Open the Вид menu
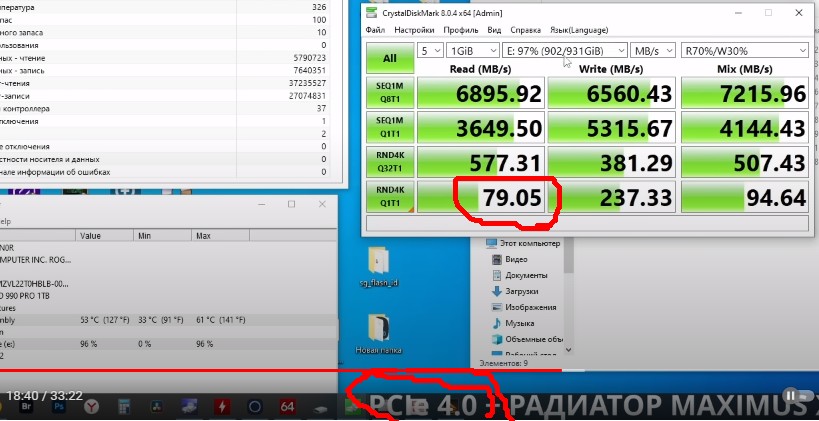Image resolution: width=819 pixels, height=421 pixels. coord(494,30)
